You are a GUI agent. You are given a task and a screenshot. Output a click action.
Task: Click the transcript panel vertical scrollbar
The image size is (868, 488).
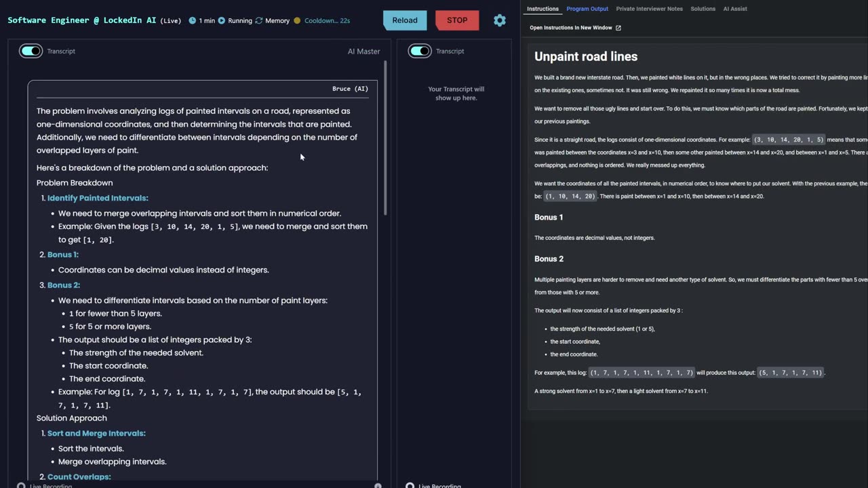click(385, 136)
